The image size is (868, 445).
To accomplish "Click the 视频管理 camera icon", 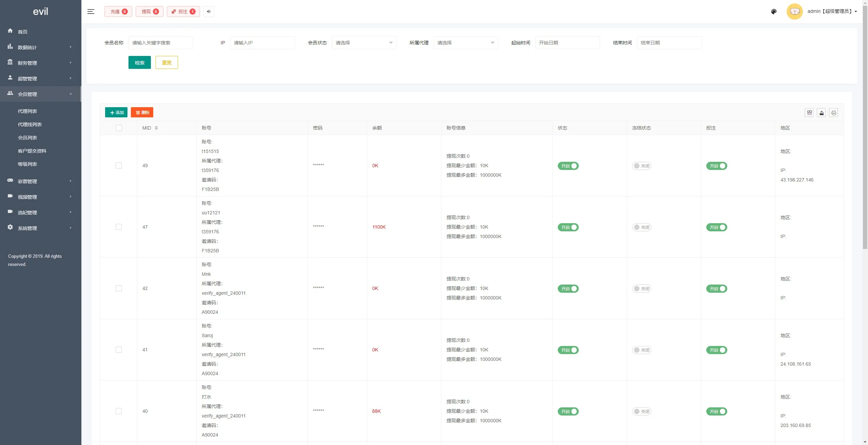I will coord(10,196).
